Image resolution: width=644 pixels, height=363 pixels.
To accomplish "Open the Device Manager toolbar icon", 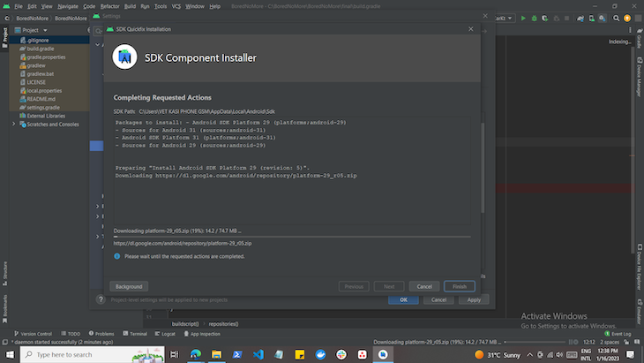I will click(x=591, y=19).
